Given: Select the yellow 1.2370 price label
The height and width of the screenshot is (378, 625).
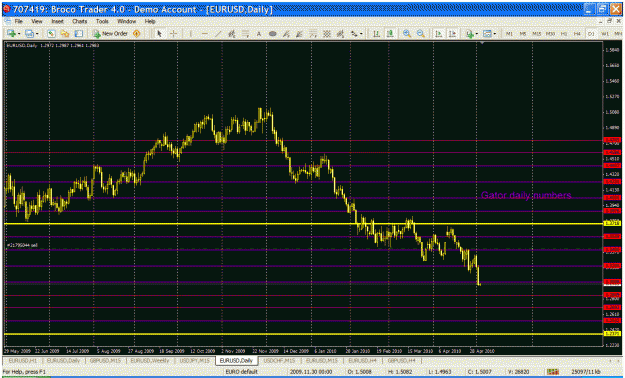Looking at the screenshot, I should (612, 334).
